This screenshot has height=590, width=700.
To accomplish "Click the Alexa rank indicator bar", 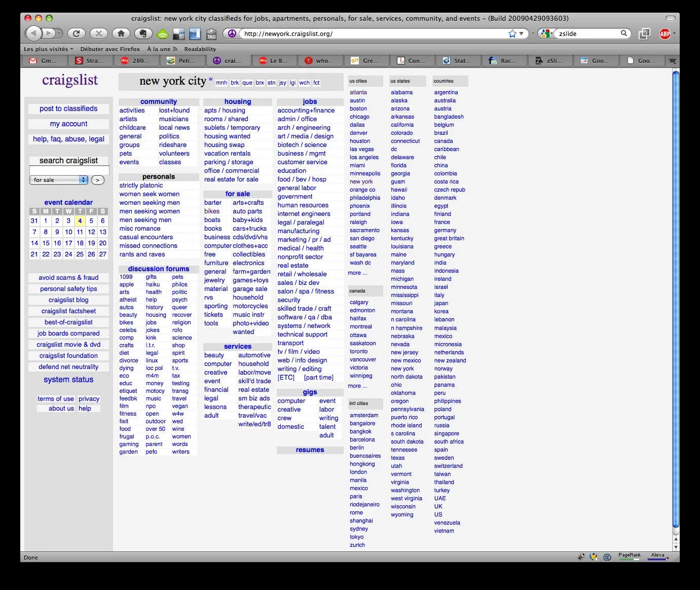I will coord(658,557).
